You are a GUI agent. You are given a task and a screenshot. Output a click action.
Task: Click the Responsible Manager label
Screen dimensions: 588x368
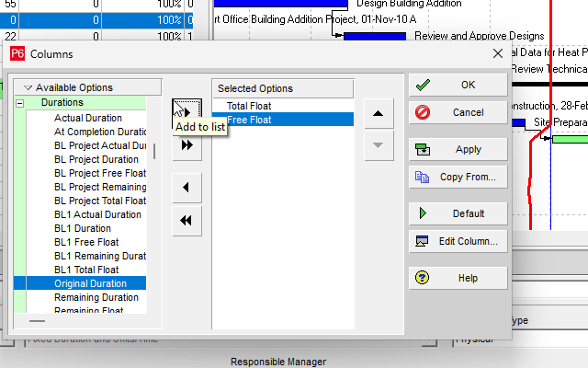278,362
